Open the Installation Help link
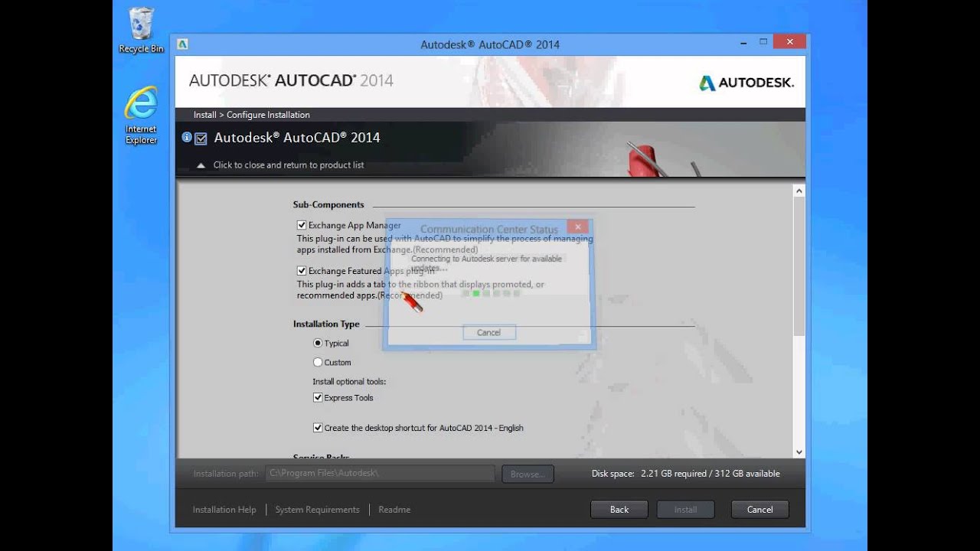 point(224,510)
